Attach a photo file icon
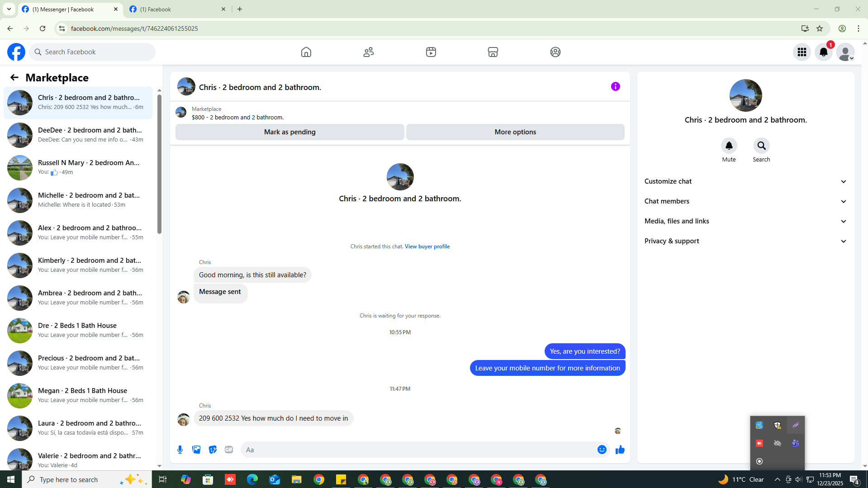The height and width of the screenshot is (488, 868). click(x=196, y=450)
